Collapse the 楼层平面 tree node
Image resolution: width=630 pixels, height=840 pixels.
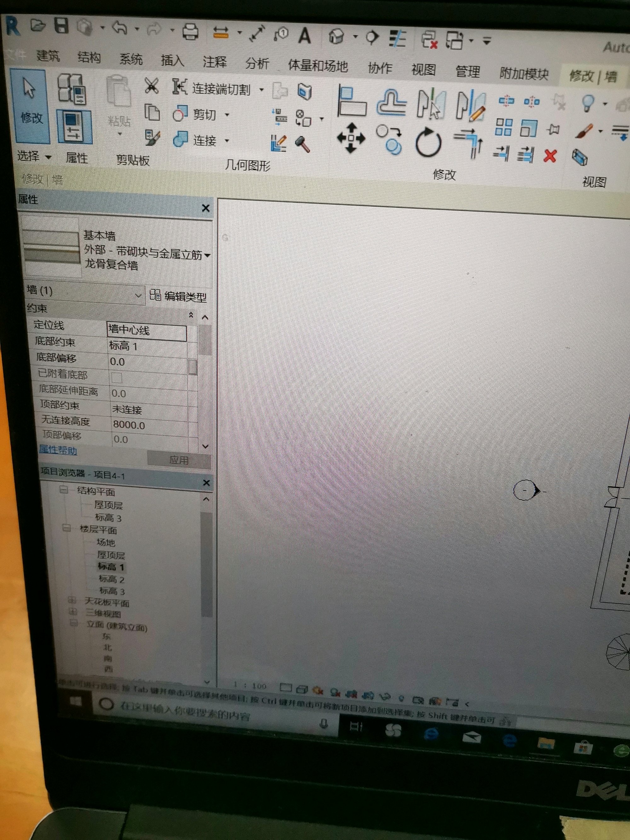[x=67, y=528]
